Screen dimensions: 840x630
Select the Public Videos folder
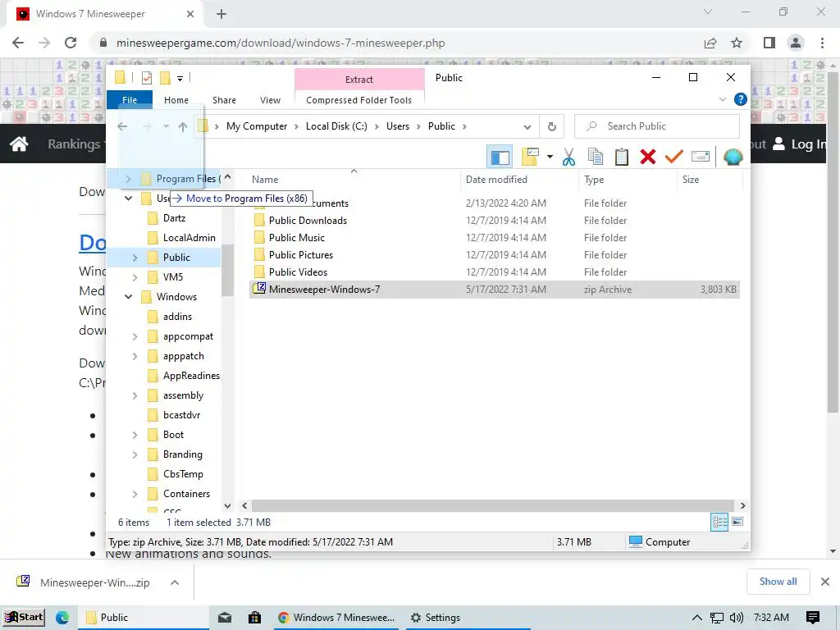coord(298,272)
